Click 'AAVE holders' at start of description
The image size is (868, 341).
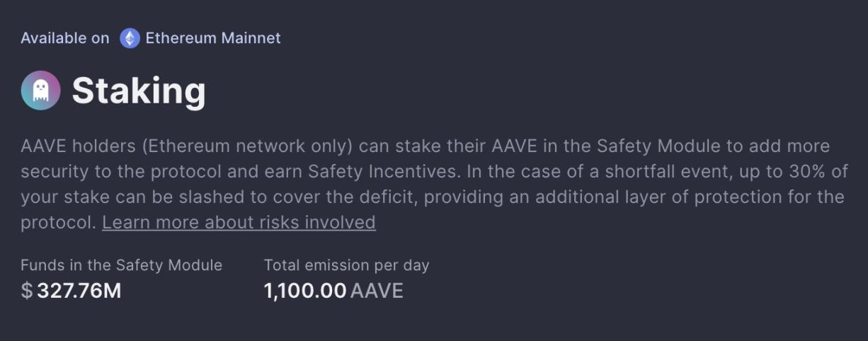click(78, 146)
